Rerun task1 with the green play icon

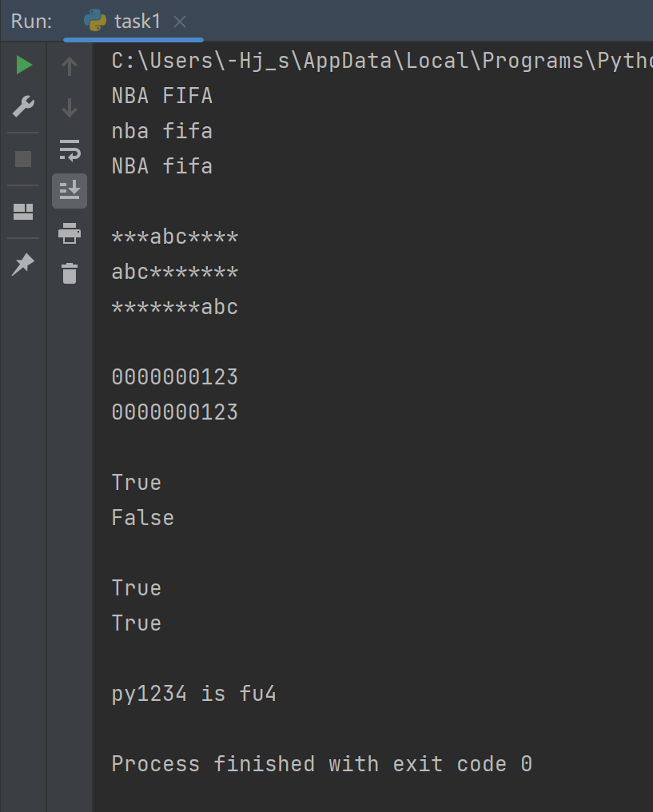(x=24, y=66)
